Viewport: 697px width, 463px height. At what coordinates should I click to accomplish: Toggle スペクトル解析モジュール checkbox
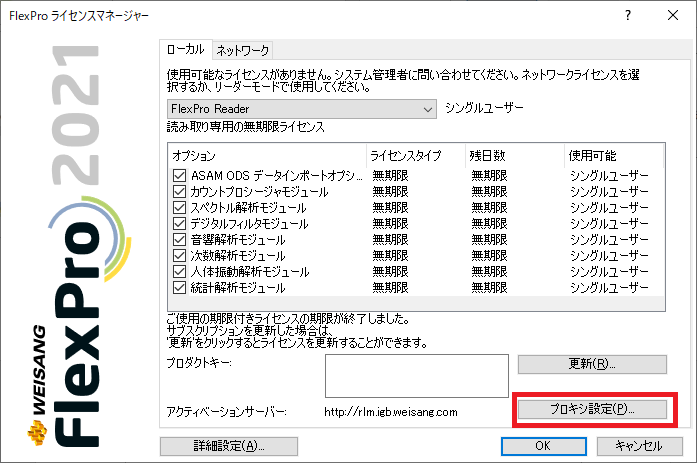179,208
